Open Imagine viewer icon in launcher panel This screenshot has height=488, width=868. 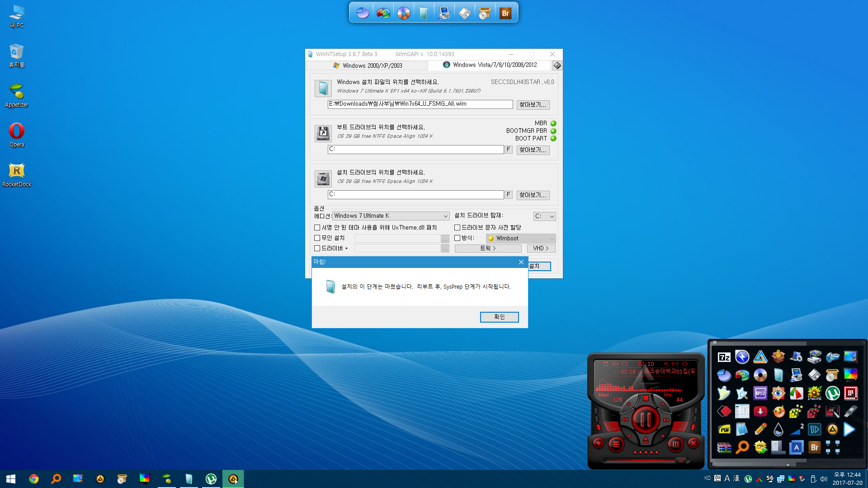pyautogui.click(x=814, y=393)
